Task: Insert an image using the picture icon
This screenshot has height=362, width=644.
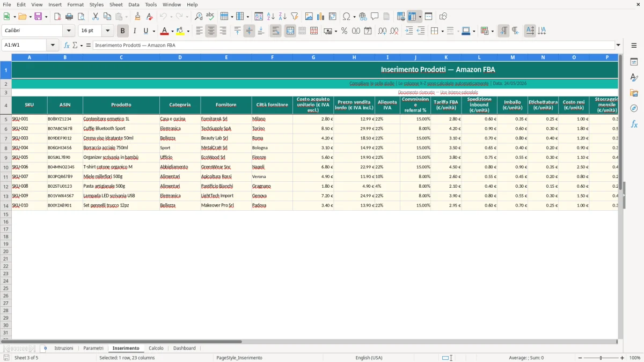Action: point(309,17)
